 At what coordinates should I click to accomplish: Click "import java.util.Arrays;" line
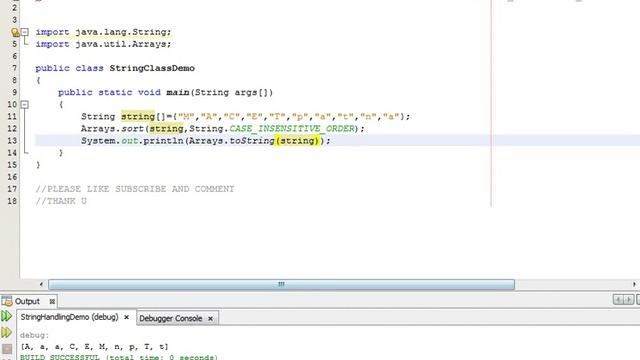tap(103, 44)
